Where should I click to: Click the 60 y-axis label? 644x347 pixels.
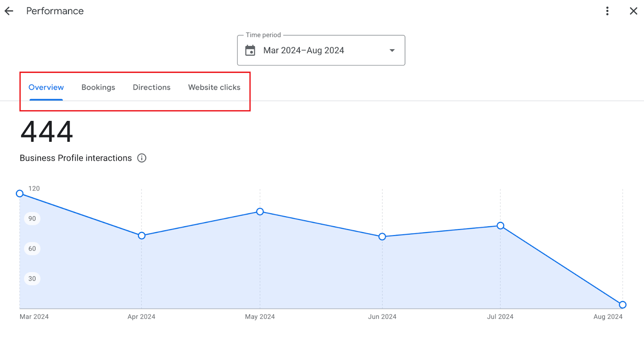32,249
